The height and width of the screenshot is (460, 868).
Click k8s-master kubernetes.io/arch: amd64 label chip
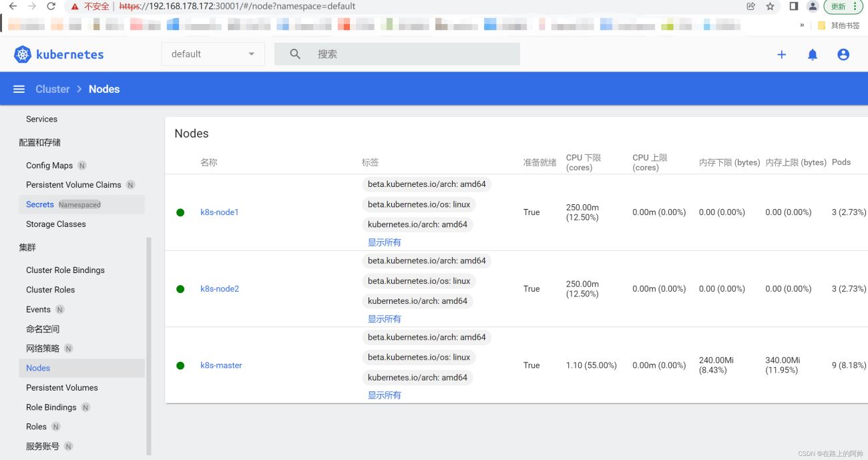click(418, 378)
